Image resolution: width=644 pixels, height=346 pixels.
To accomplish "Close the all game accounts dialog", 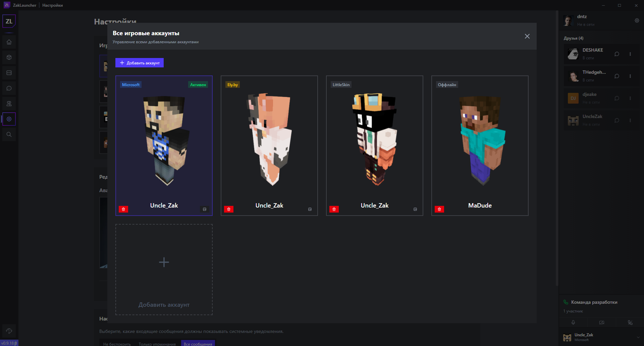I will (527, 36).
